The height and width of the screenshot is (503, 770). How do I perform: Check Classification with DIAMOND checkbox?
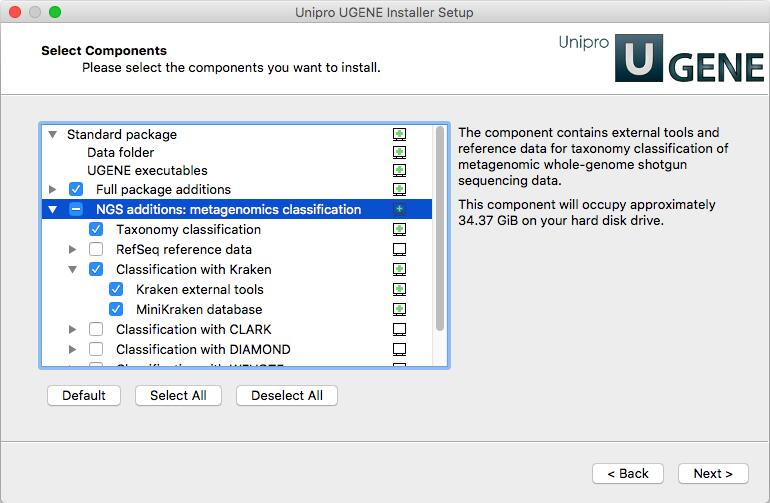pos(96,349)
